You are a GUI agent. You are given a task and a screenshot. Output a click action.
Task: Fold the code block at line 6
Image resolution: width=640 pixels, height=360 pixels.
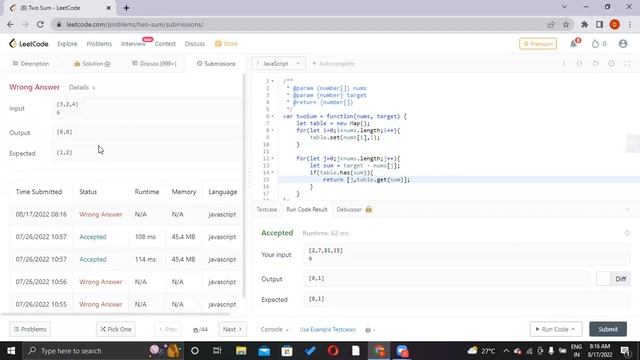[273, 116]
